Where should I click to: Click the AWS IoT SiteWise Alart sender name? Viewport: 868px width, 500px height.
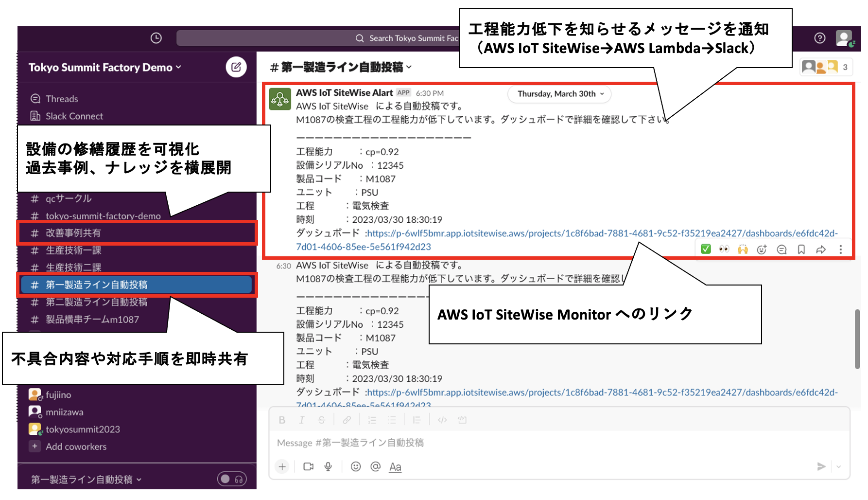pyautogui.click(x=345, y=92)
